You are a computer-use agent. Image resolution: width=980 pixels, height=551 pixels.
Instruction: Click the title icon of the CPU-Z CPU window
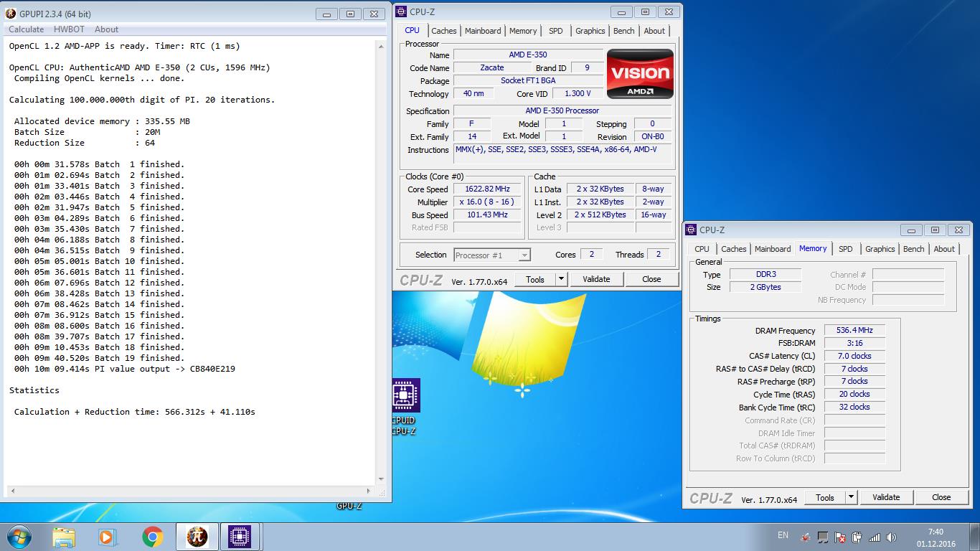click(402, 11)
